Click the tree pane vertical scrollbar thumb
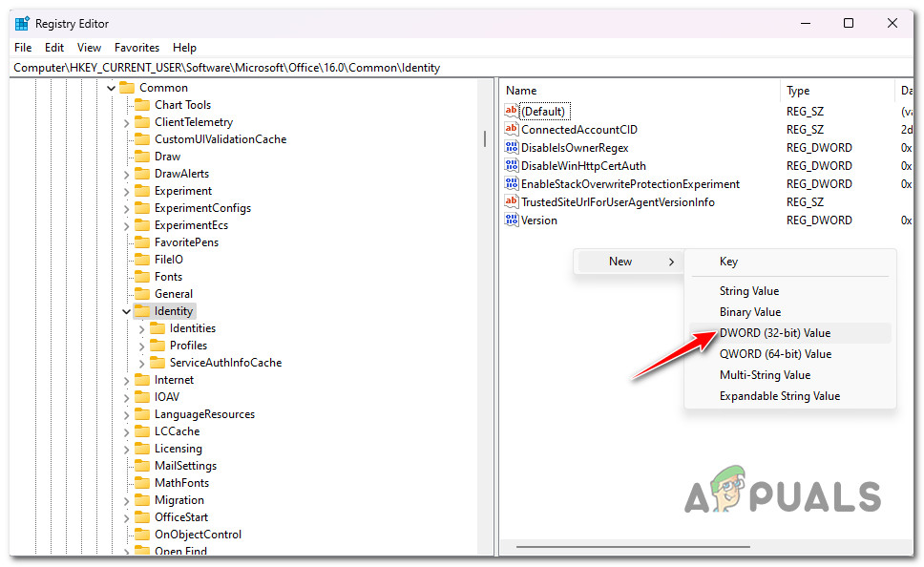 click(x=485, y=138)
